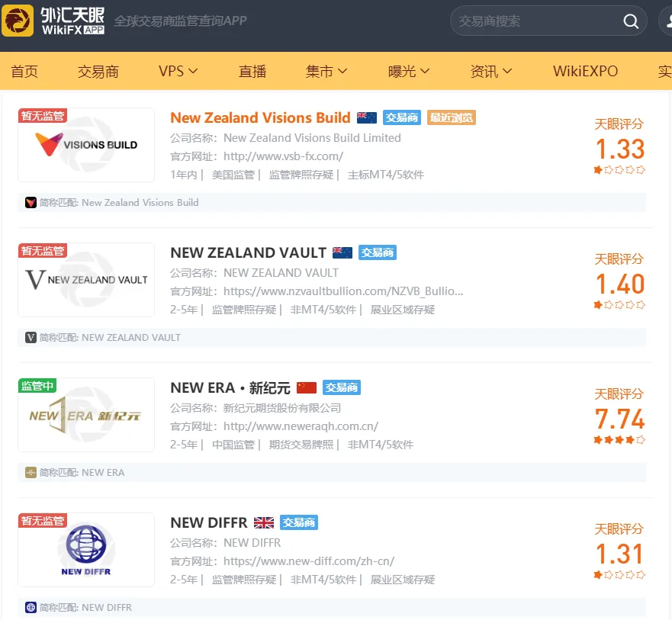Click the WikiFX eagle logo icon
672x620 pixels.
tap(18, 21)
